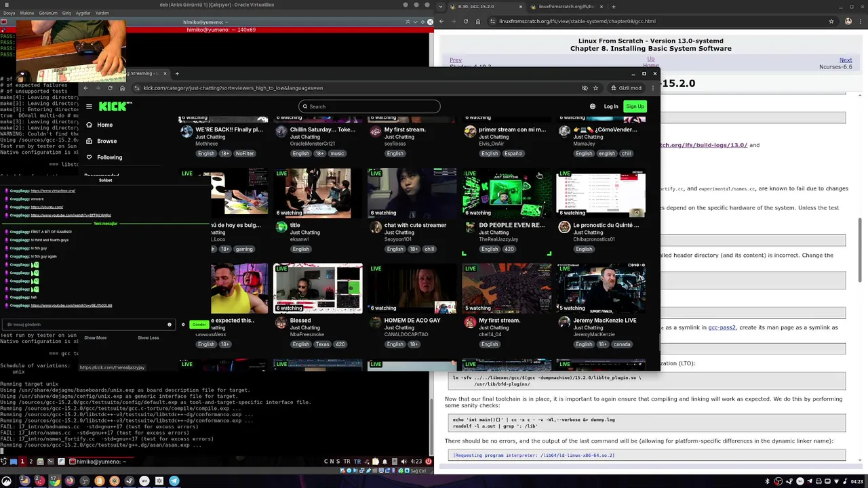Viewport: 868px width, 488px height.
Task: Open new tab in LFS browser window
Action: point(614,7)
